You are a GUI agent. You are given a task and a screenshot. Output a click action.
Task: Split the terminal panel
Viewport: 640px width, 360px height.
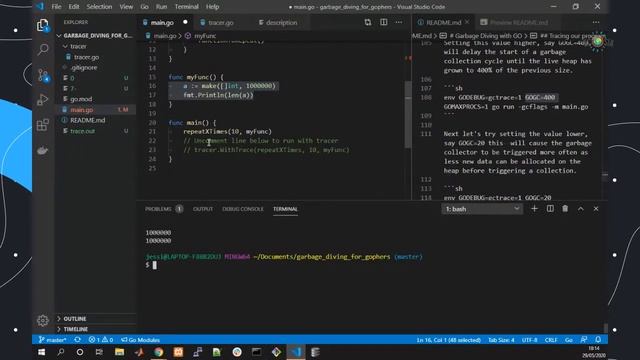pyautogui.click(x=550, y=209)
